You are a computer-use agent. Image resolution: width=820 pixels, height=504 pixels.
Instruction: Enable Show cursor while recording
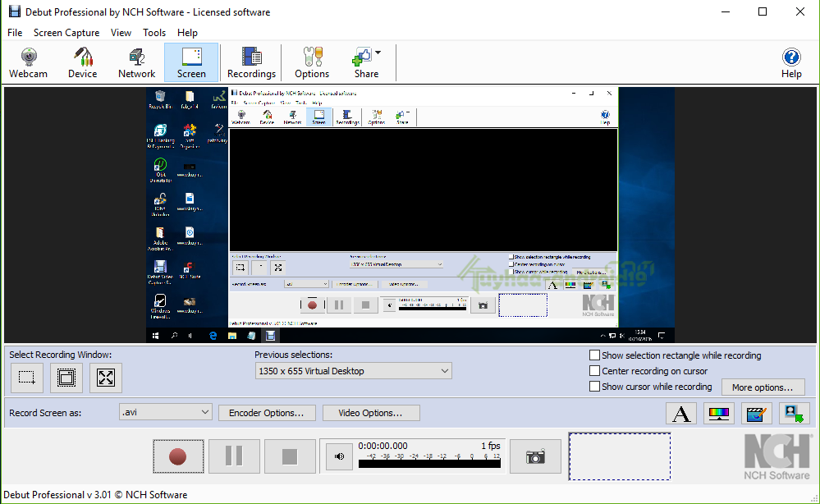click(x=594, y=387)
